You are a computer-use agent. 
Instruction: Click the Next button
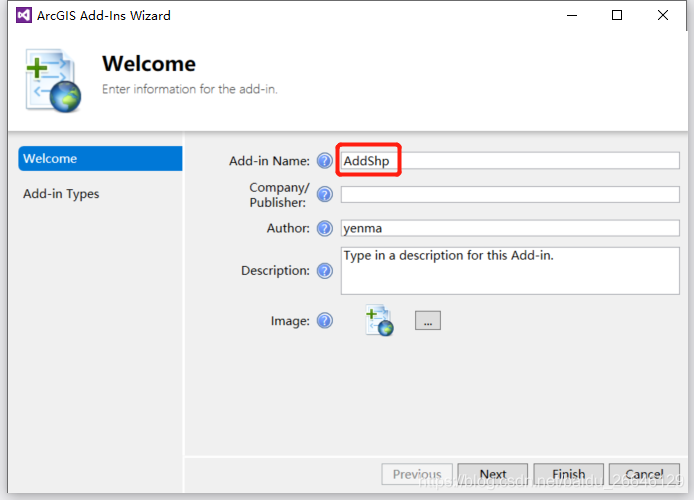(493, 475)
